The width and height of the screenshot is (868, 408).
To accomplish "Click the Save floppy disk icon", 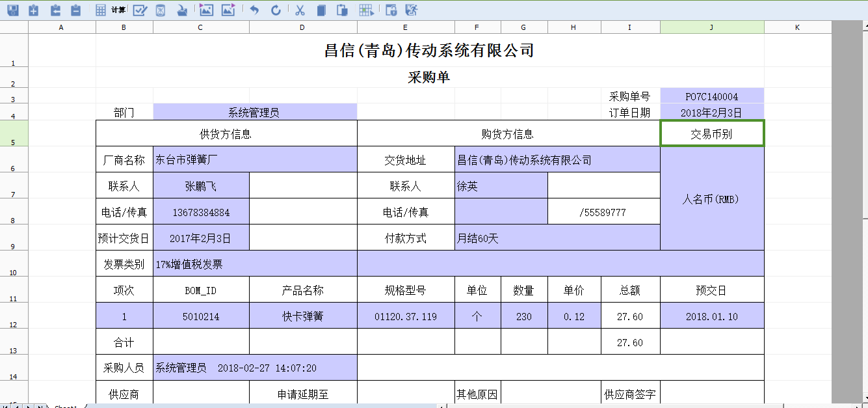I will [x=12, y=10].
